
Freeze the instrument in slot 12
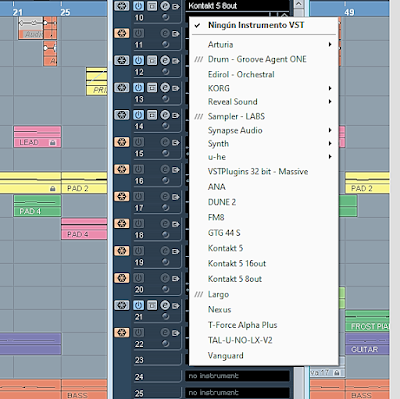point(122,60)
